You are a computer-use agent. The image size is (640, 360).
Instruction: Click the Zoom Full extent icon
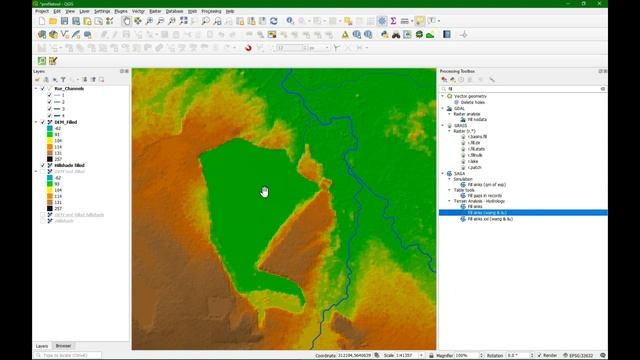(x=184, y=21)
